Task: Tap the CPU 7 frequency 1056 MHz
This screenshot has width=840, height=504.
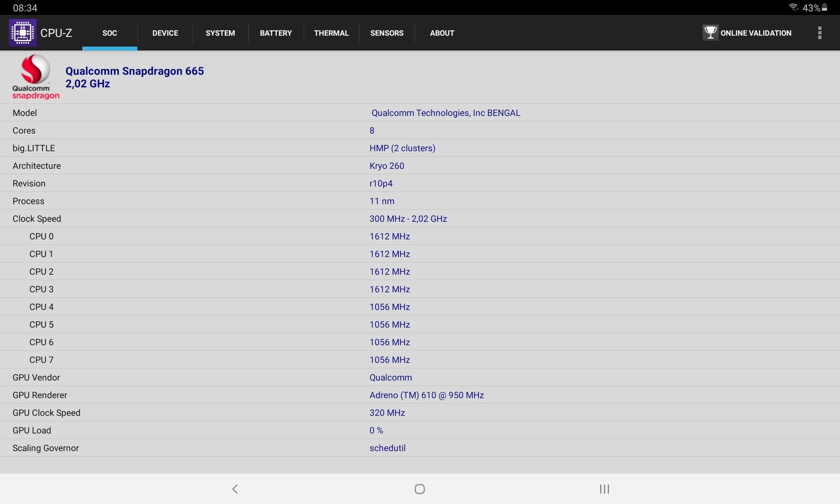Action: click(390, 360)
